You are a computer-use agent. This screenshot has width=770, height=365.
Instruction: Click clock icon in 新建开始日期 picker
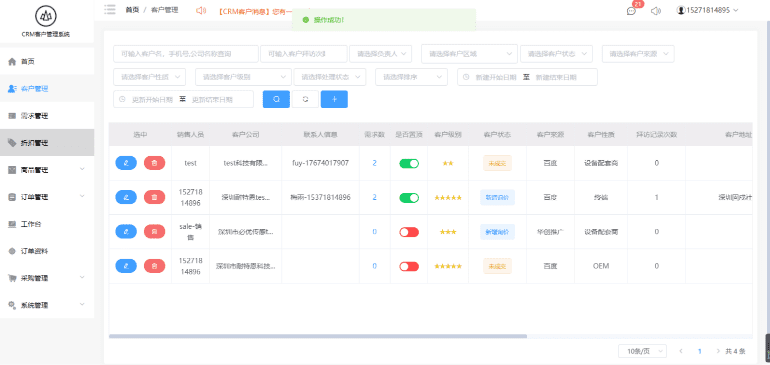tap(466, 77)
